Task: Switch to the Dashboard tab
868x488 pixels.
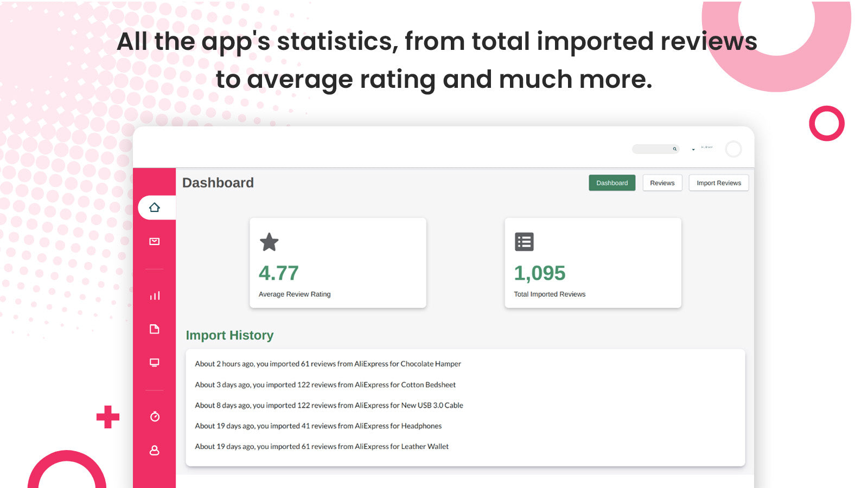Action: click(612, 183)
